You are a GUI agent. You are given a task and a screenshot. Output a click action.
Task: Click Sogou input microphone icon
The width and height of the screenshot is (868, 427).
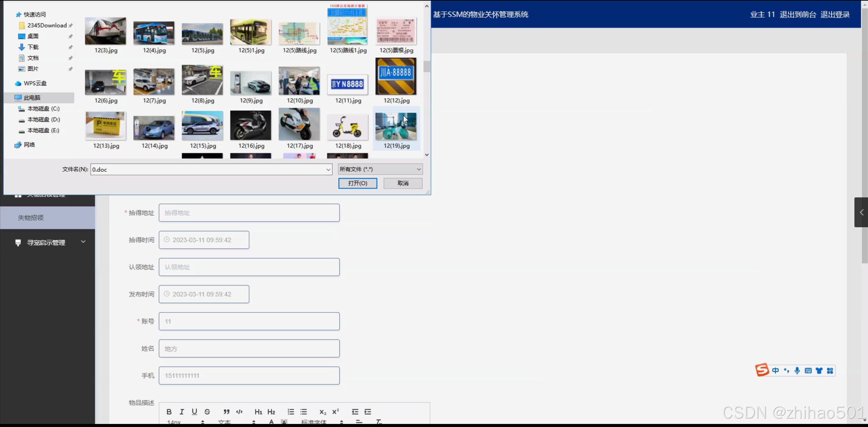(x=797, y=370)
